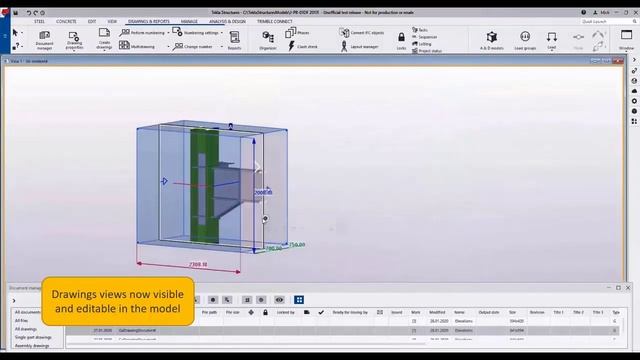The width and height of the screenshot is (640, 360).
Task: Open the Reports tool
Action: [x=234, y=40]
